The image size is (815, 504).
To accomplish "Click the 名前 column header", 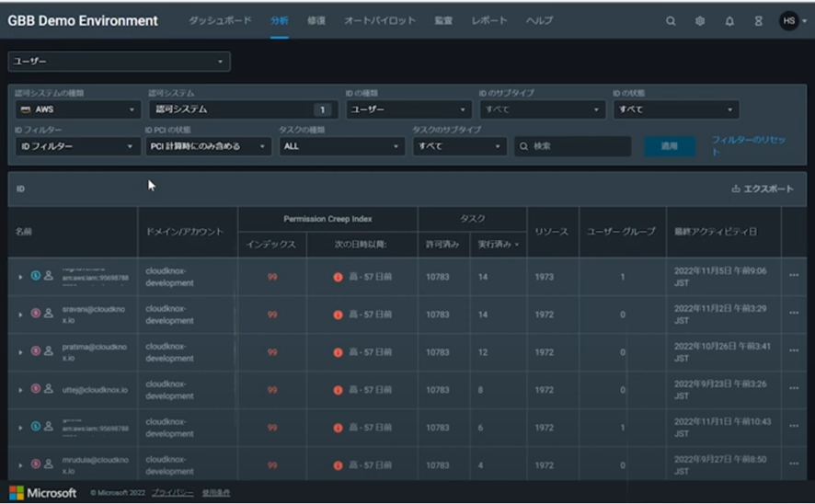I will [24, 232].
